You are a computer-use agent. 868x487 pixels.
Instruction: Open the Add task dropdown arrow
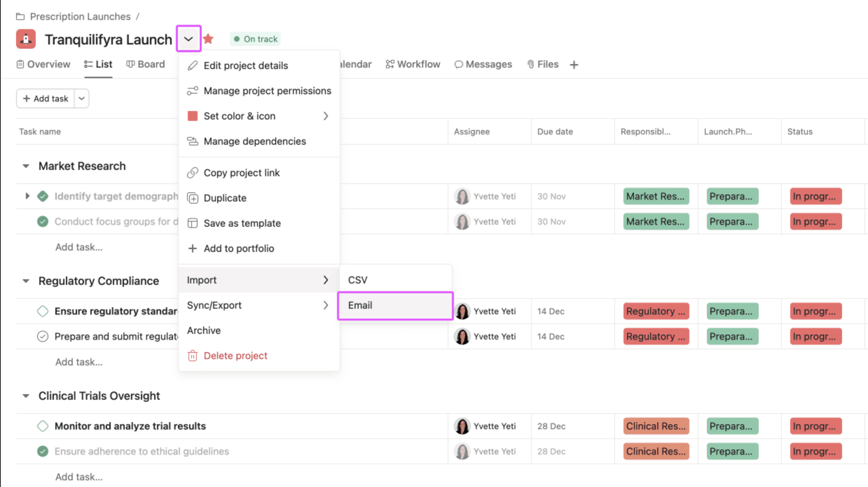coord(81,98)
